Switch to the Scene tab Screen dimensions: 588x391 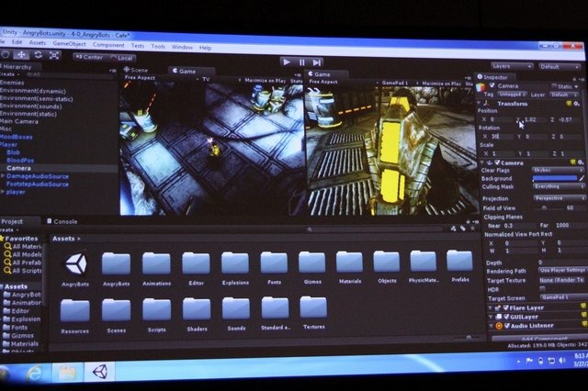tap(136, 70)
